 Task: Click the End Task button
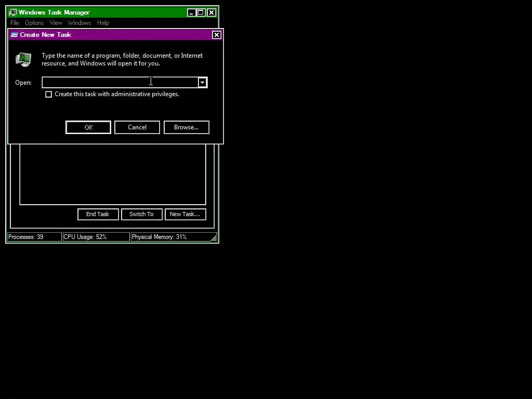98,214
